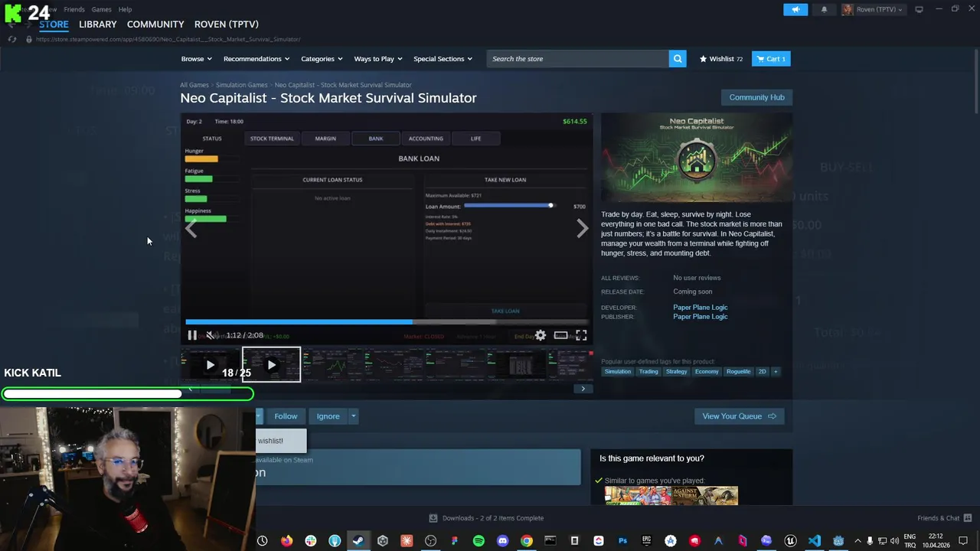The height and width of the screenshot is (551, 980).
Task: Open Visual Studio Code from the taskbar
Action: click(815, 541)
